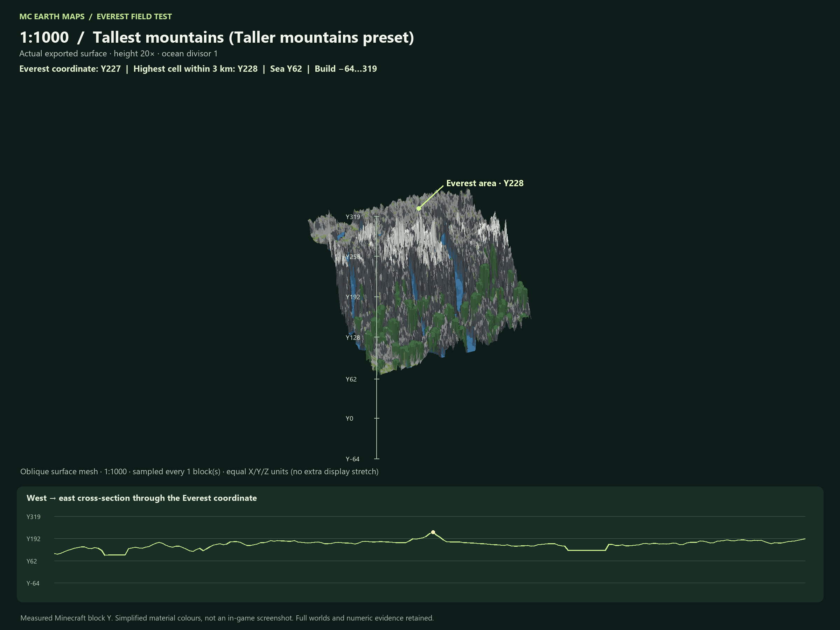840x630 pixels.
Task: Click the MC EARTH MAPS breadcrumb text
Action: pos(52,16)
